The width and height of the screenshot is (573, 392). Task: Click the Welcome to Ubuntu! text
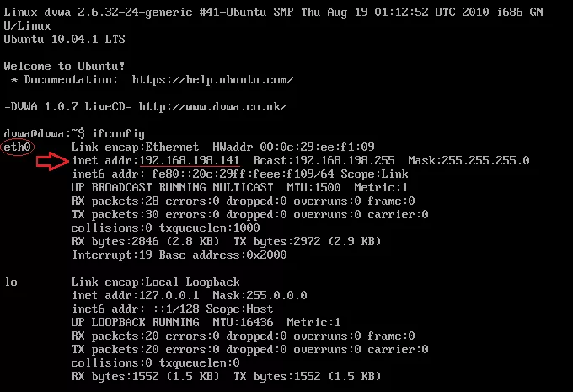pos(64,67)
